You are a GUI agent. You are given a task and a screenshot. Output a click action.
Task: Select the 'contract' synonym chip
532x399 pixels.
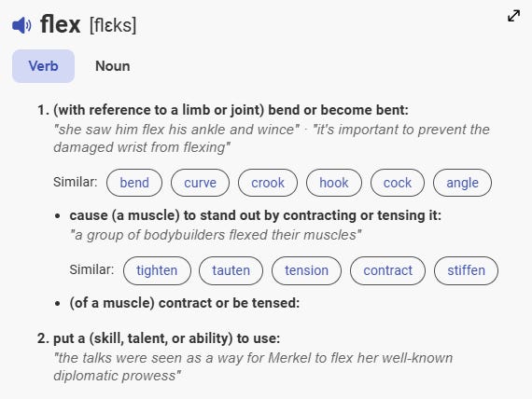point(388,270)
